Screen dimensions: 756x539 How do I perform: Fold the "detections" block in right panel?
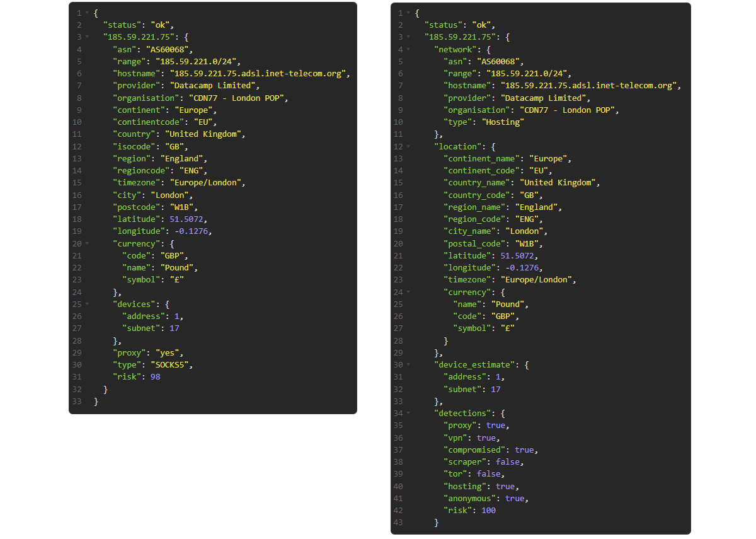[x=409, y=414]
